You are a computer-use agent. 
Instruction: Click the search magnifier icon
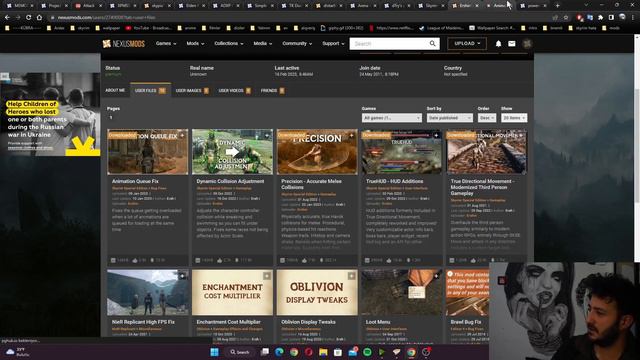pyautogui.click(x=432, y=43)
